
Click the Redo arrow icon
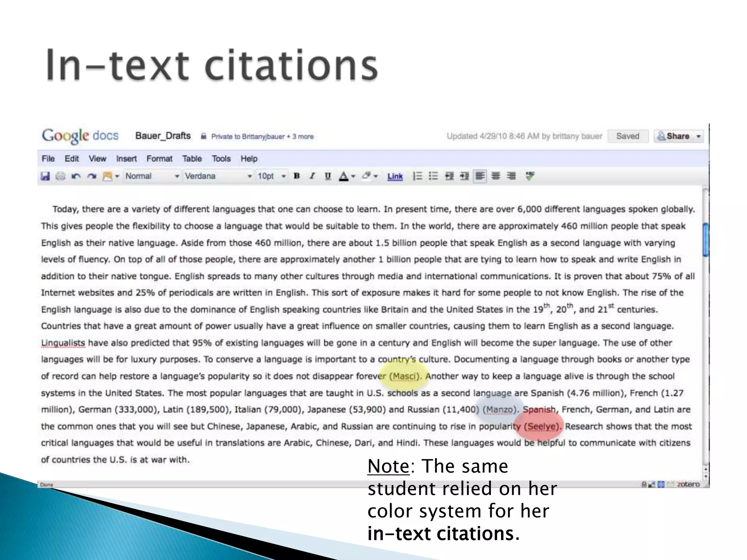92,176
